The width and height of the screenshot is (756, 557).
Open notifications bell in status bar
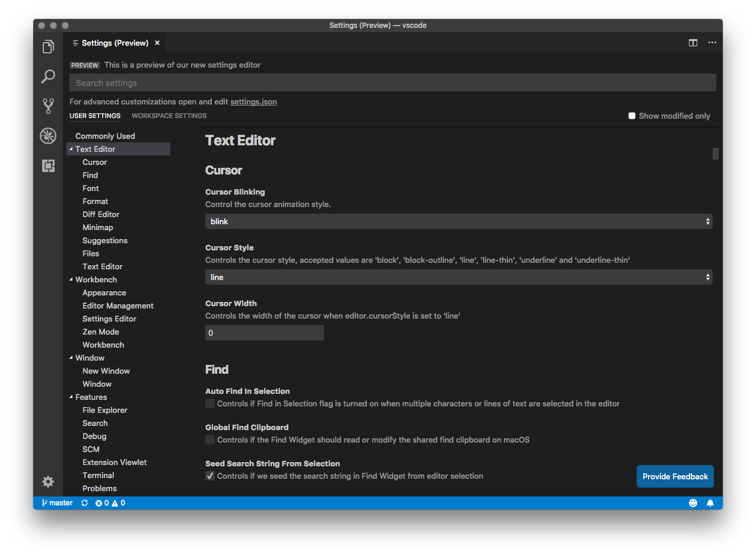click(x=710, y=502)
